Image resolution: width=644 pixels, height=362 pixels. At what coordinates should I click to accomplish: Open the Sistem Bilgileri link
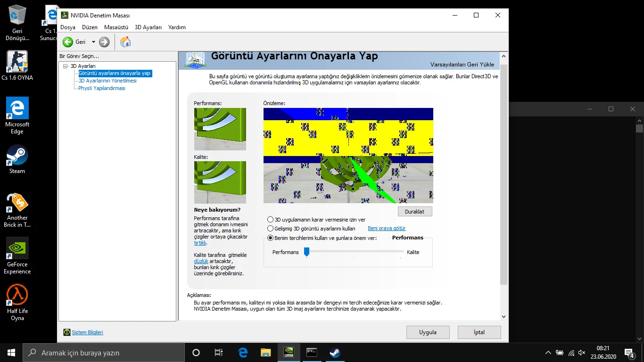pos(87,332)
